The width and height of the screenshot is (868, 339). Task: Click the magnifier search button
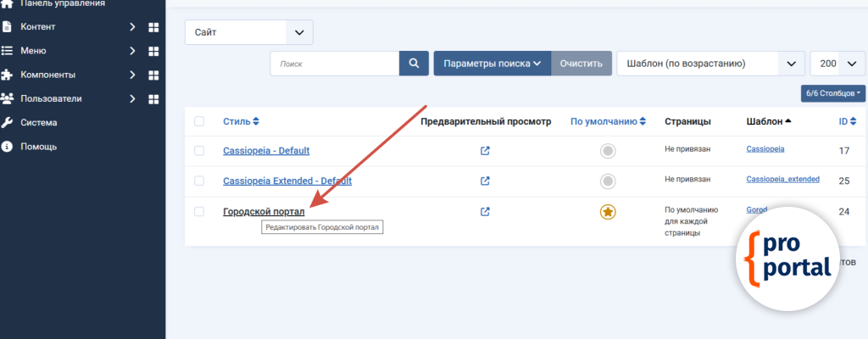(x=414, y=64)
